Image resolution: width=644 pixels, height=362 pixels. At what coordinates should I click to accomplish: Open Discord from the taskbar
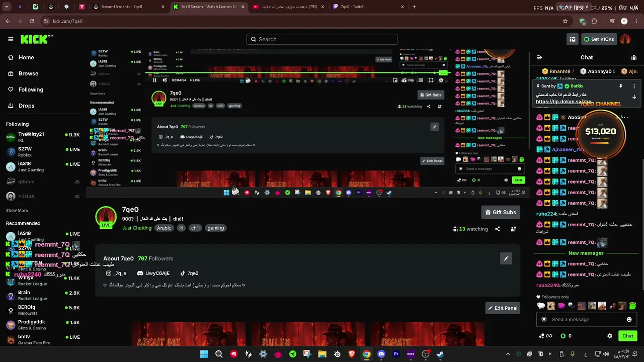[381, 354]
